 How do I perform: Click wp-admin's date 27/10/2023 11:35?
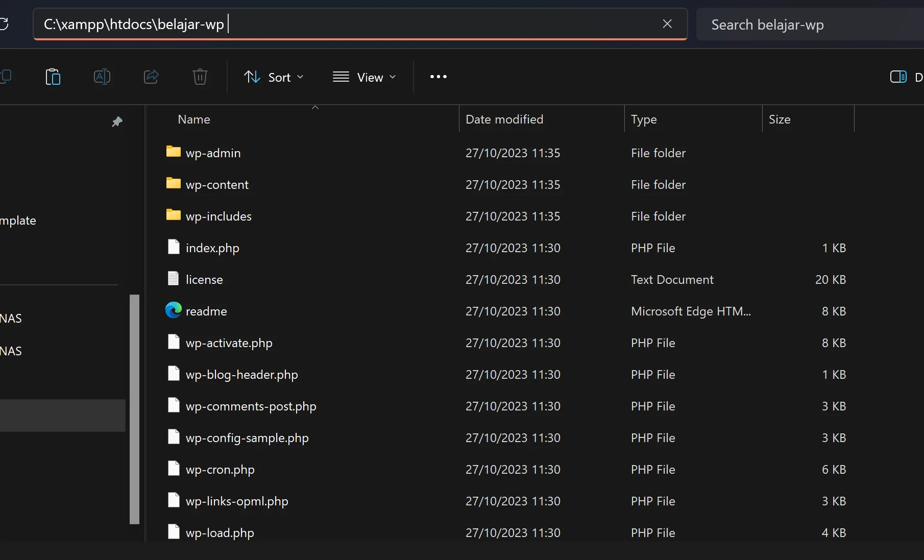[513, 153]
